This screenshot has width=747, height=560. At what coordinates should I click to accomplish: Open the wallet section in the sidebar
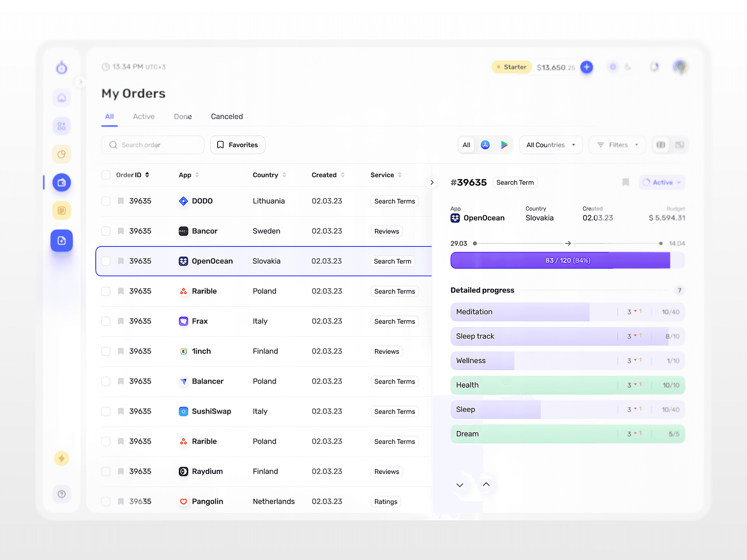(x=62, y=182)
